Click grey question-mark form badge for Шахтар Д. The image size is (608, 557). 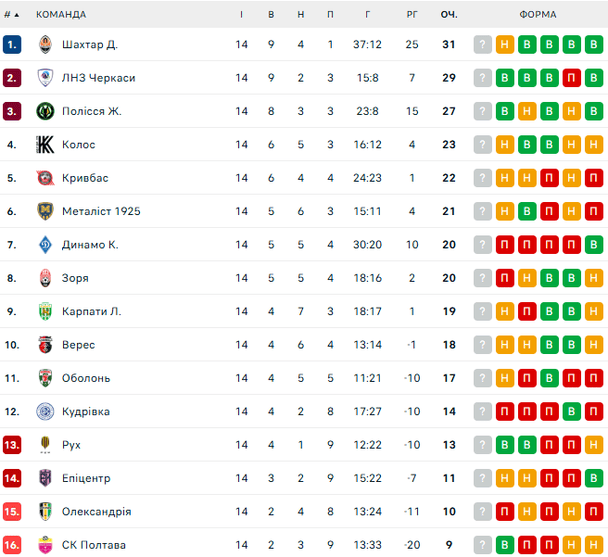point(483,44)
